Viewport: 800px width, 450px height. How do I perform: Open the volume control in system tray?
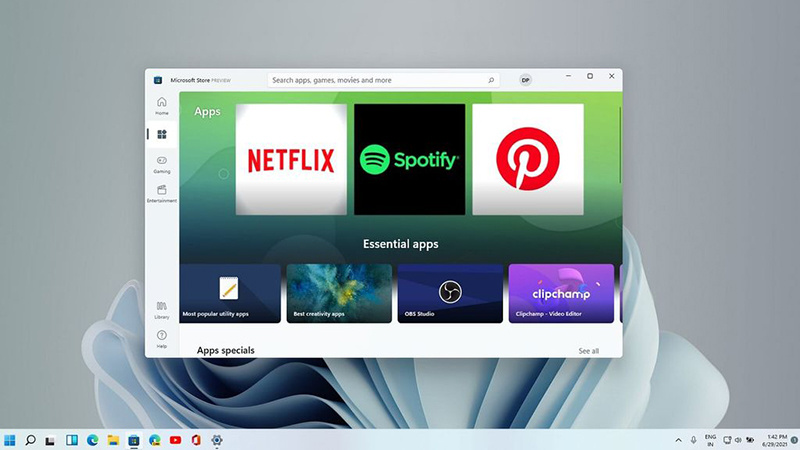coord(738,440)
